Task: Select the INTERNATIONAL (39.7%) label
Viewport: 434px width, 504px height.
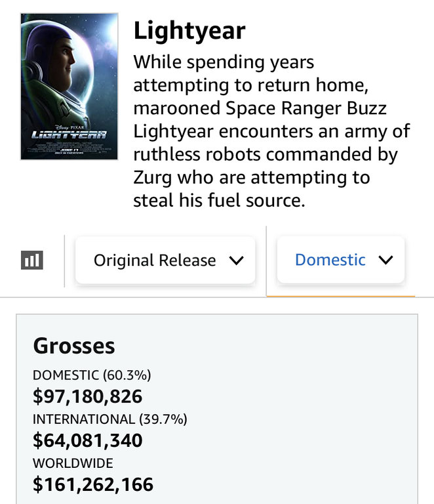Action: [110, 419]
